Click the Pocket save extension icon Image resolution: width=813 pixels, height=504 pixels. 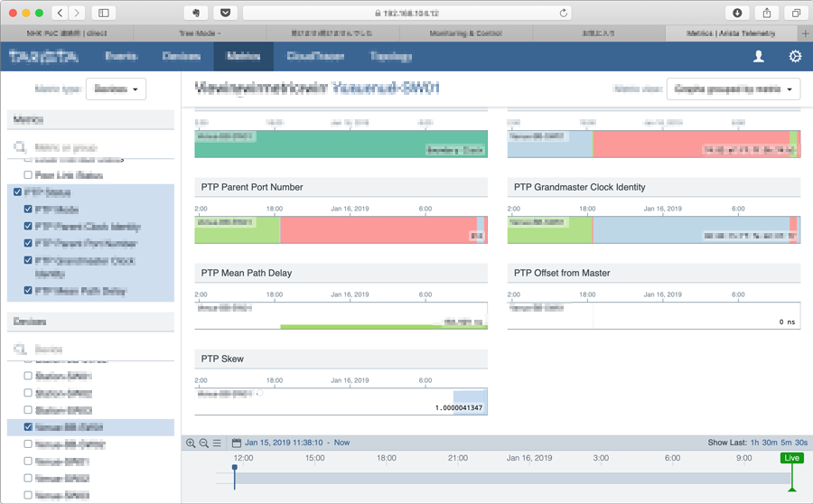[x=226, y=13]
